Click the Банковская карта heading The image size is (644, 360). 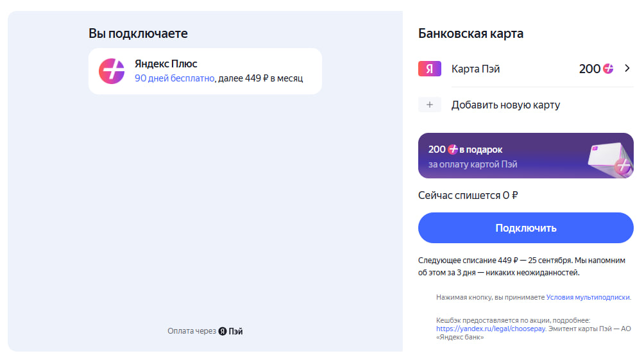(x=471, y=33)
